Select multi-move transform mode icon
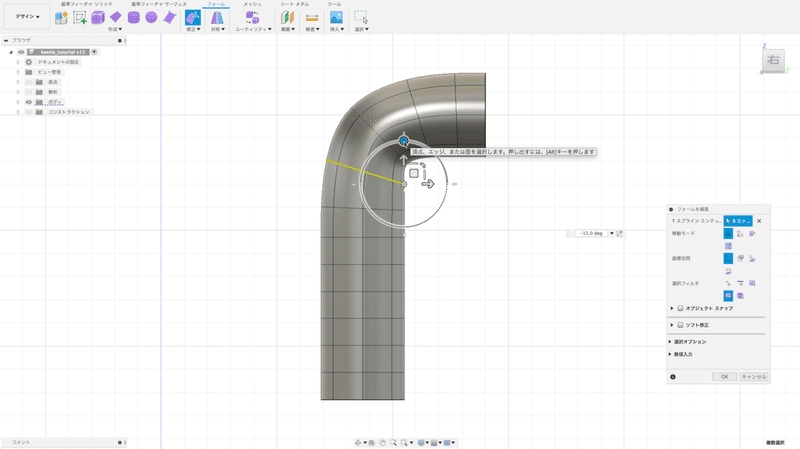 click(x=728, y=234)
